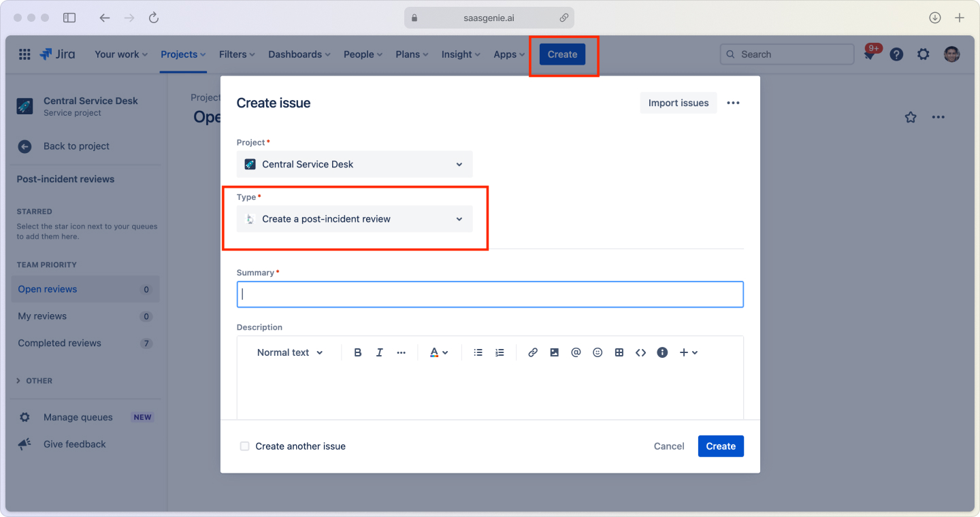980x517 pixels.
Task: Open Your work menu
Action: 121,54
